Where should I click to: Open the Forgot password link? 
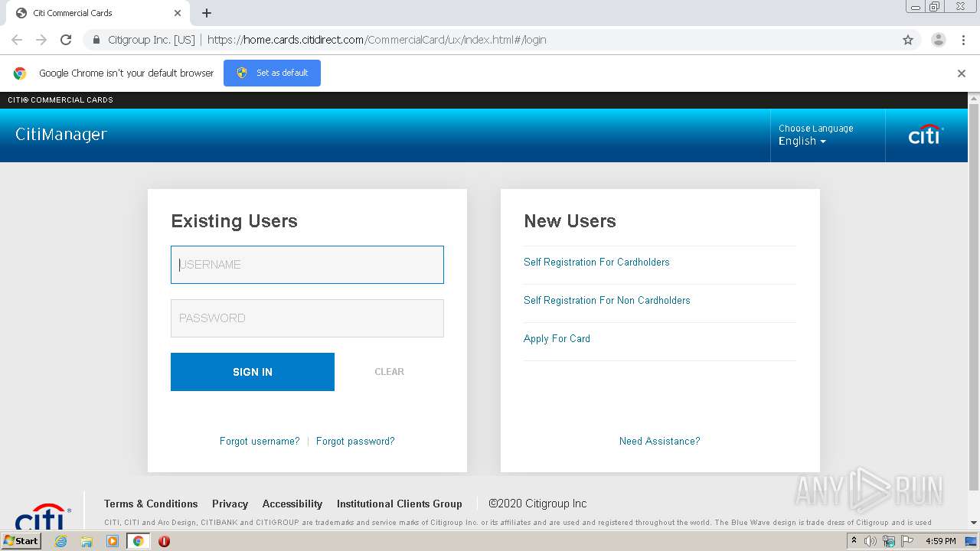click(x=355, y=442)
